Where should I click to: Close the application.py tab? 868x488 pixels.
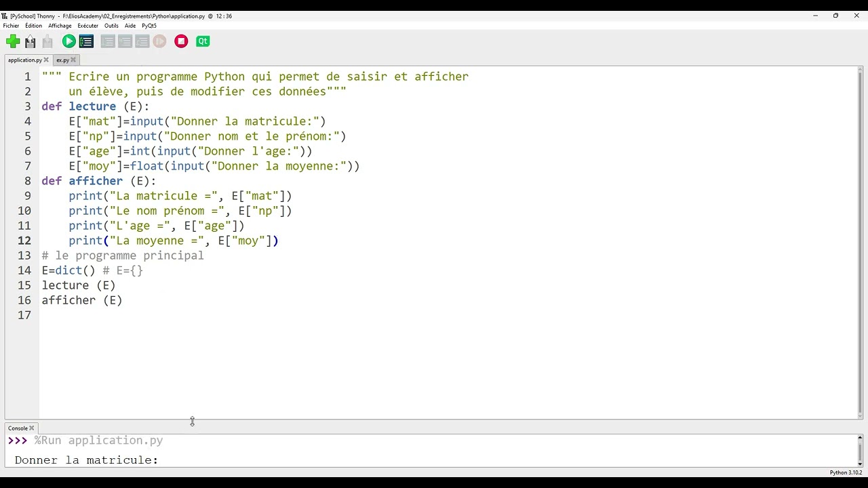tap(46, 60)
